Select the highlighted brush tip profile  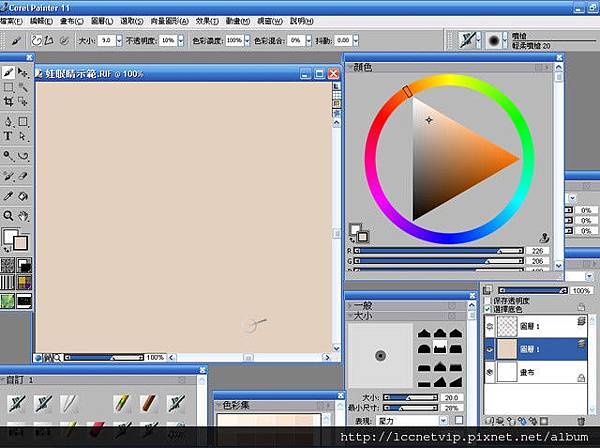pos(440,347)
